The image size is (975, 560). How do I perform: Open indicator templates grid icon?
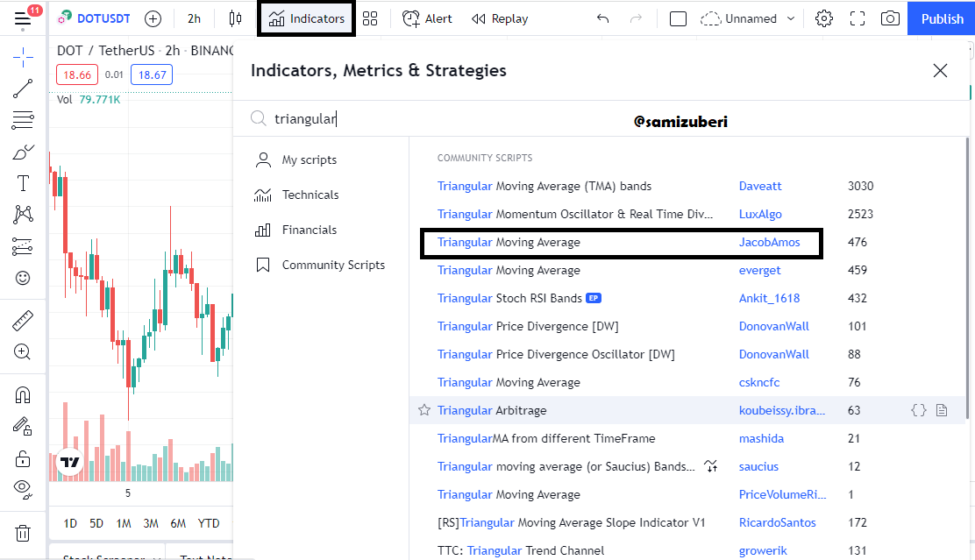point(370,18)
